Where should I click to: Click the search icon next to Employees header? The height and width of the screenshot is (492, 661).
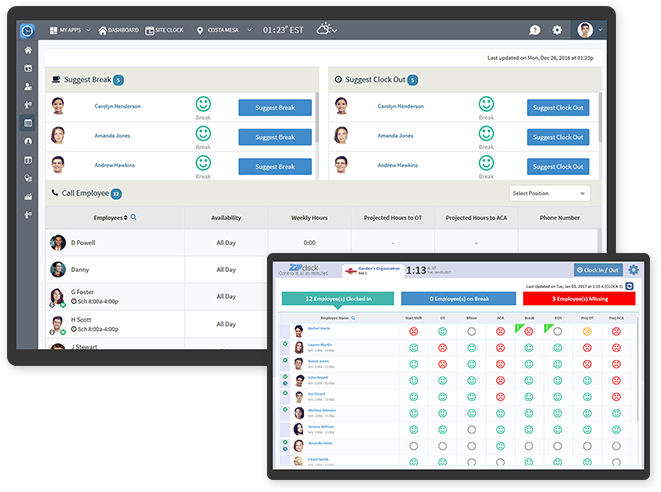tap(133, 217)
